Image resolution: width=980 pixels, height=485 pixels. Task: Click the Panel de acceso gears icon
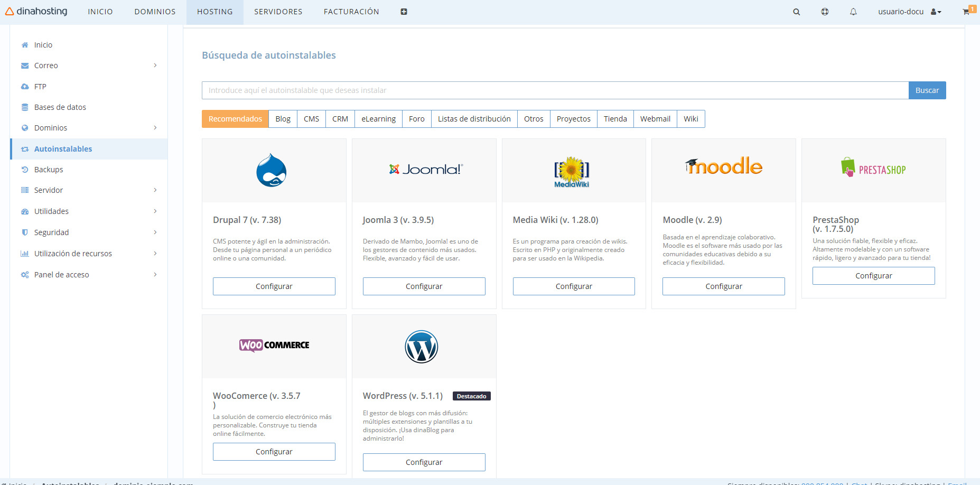(x=25, y=275)
